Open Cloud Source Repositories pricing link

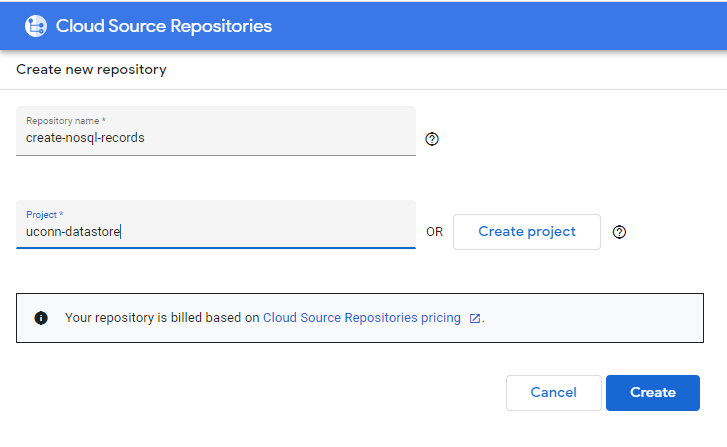[x=362, y=318]
